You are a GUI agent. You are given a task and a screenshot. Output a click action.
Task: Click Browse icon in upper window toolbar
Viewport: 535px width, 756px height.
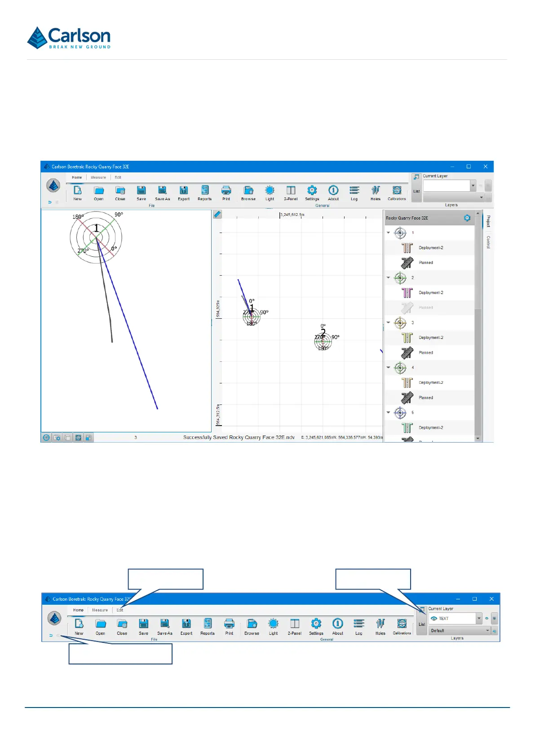tap(248, 190)
